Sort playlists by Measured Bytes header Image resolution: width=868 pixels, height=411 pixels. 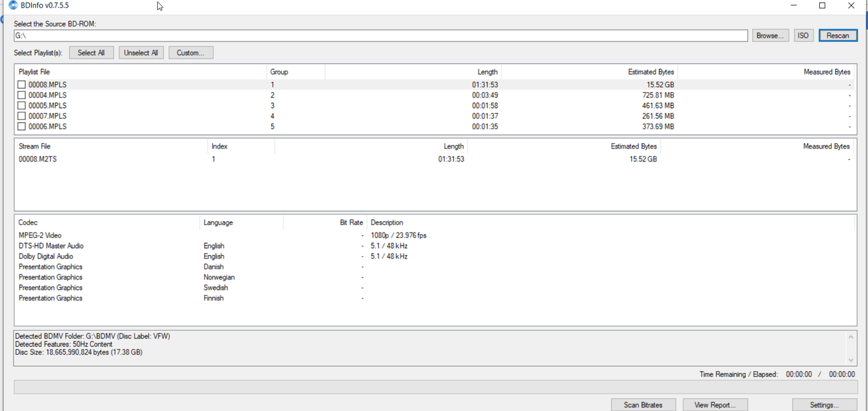point(766,72)
